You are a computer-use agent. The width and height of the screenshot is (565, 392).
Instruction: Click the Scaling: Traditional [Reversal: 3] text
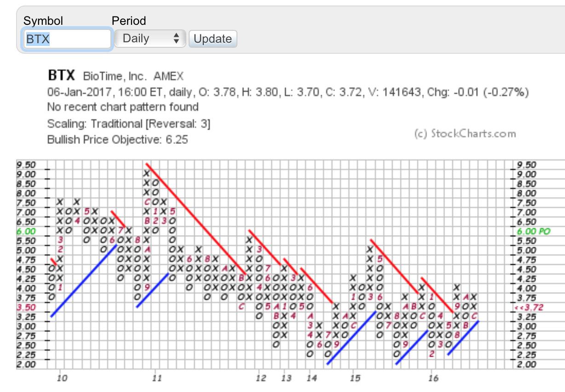click(129, 124)
